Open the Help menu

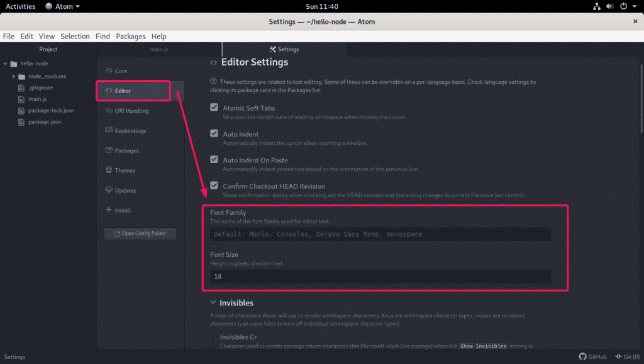tap(159, 36)
